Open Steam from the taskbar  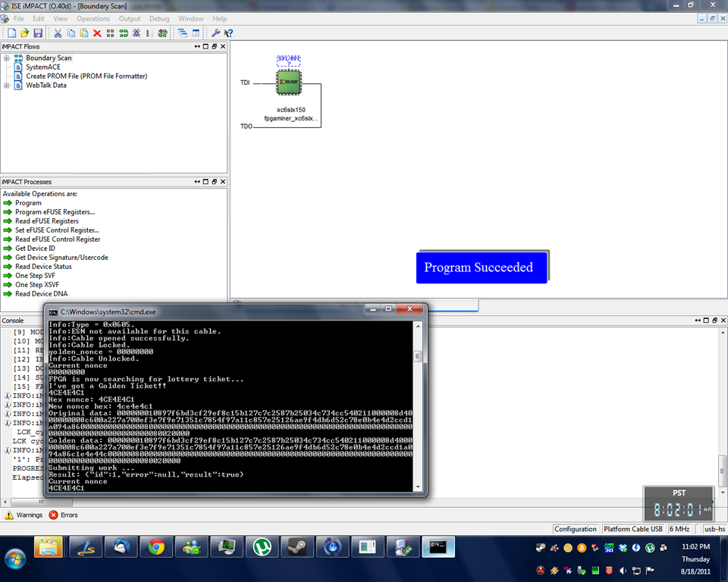(297, 547)
